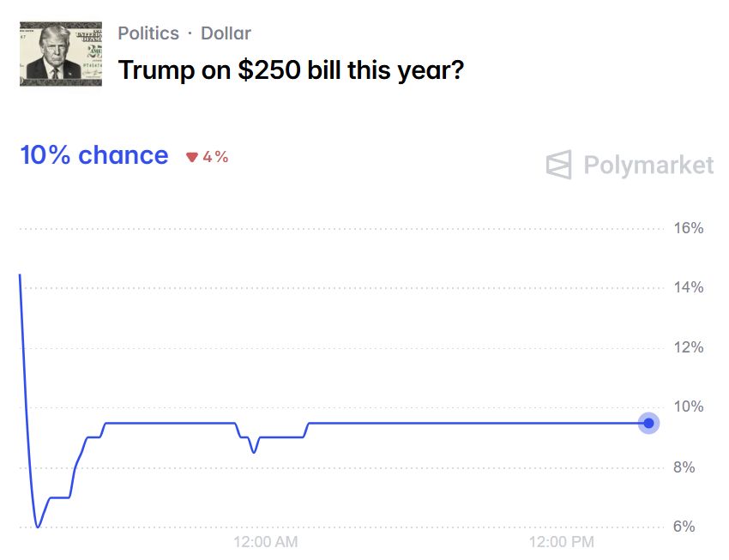Click the 6% y-axis label
The width and height of the screenshot is (729, 560).
684,527
